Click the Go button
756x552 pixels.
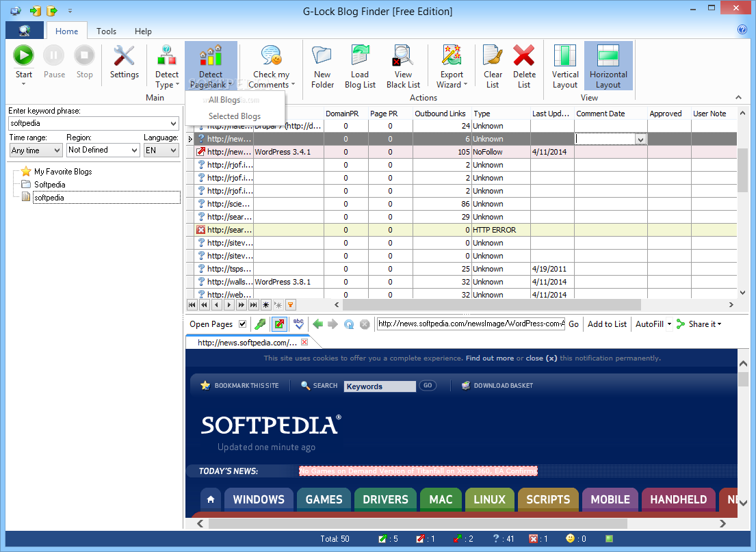coord(573,324)
